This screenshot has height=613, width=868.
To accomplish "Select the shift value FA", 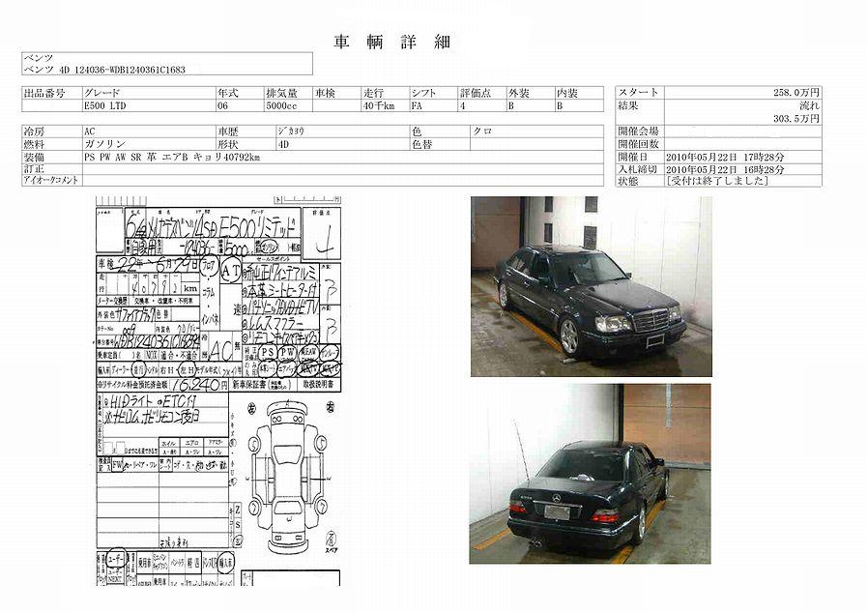I will [x=417, y=105].
